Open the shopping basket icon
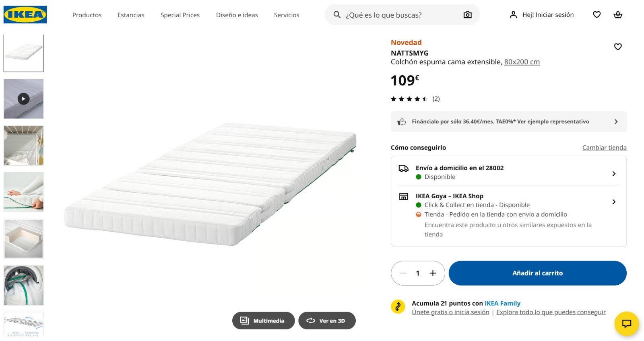The image size is (644, 341). click(x=618, y=15)
